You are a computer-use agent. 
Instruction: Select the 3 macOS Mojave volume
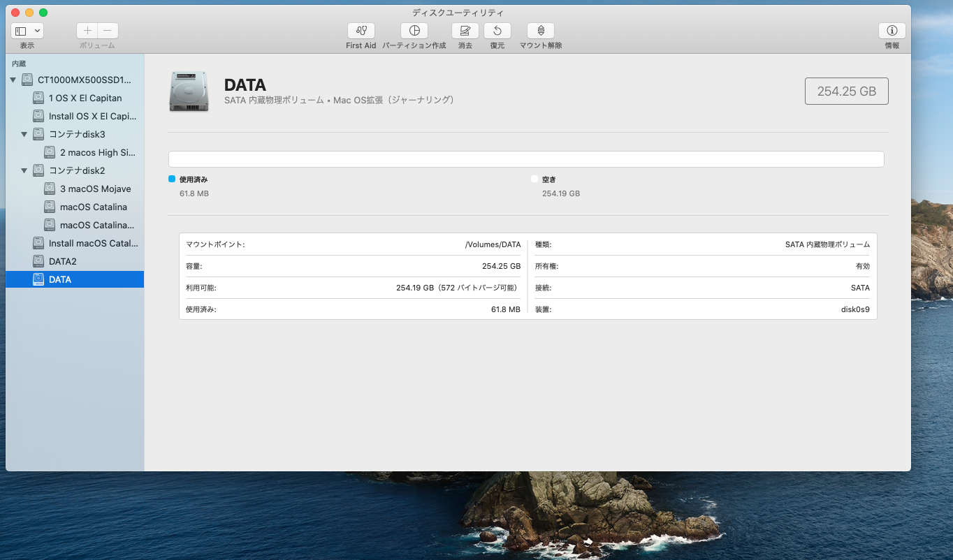[75, 189]
